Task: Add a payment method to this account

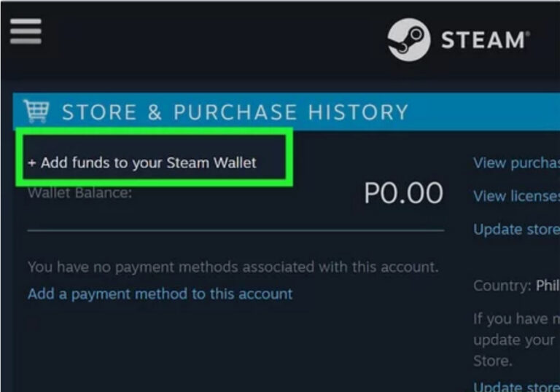Action: pyautogui.click(x=160, y=294)
